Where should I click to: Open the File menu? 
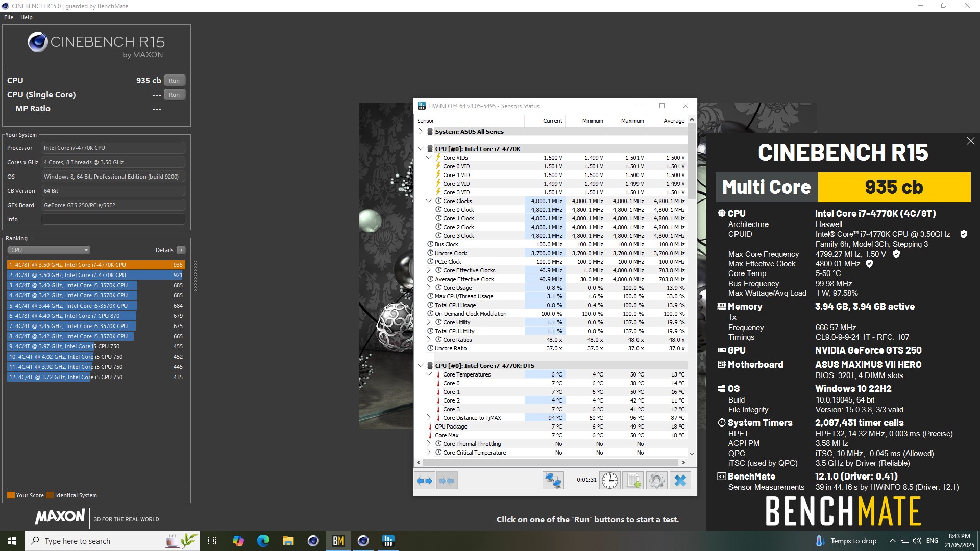(x=9, y=17)
